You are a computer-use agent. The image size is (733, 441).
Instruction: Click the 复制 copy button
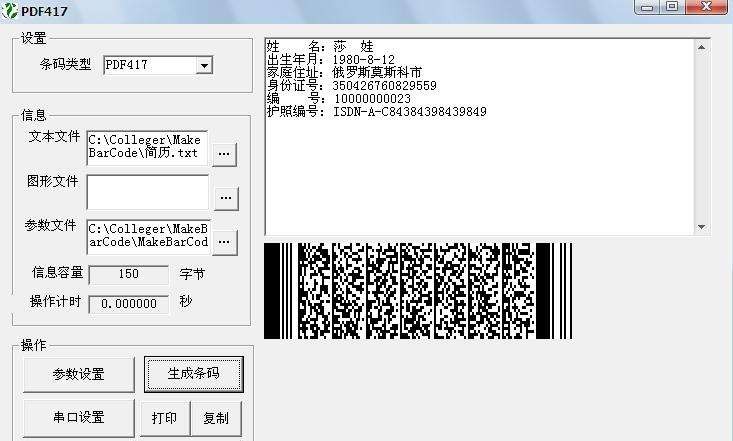216,418
